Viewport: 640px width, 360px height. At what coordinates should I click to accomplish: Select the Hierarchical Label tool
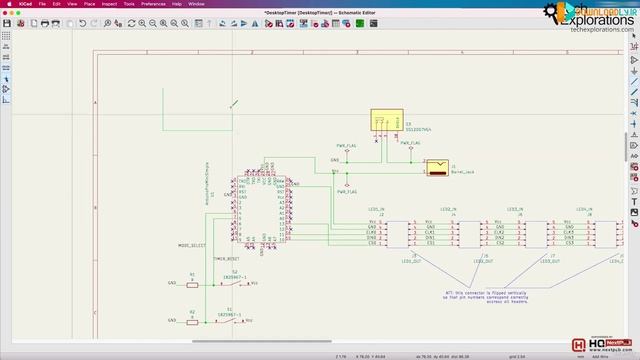pyautogui.click(x=634, y=156)
